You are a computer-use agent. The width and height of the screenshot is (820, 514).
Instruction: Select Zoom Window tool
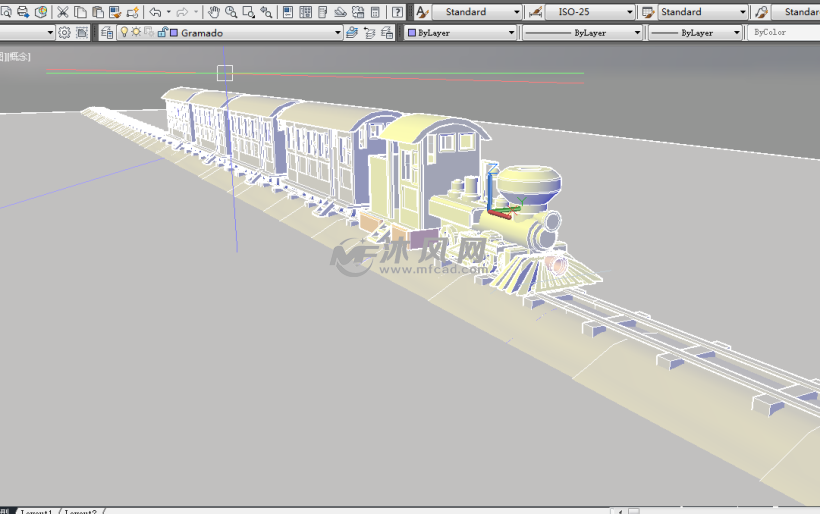click(x=248, y=12)
